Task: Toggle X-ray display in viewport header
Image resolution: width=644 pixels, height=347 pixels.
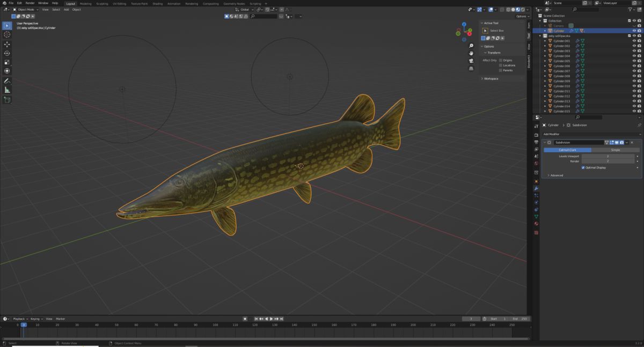Action: [503, 9]
